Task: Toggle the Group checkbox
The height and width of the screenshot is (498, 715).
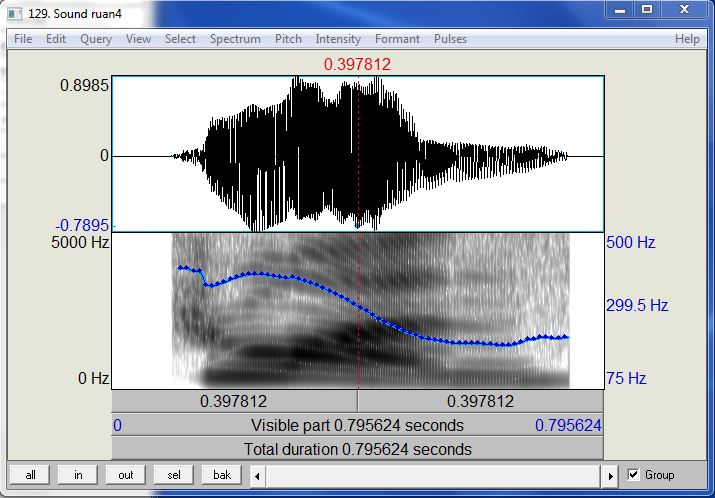Action: pos(633,475)
